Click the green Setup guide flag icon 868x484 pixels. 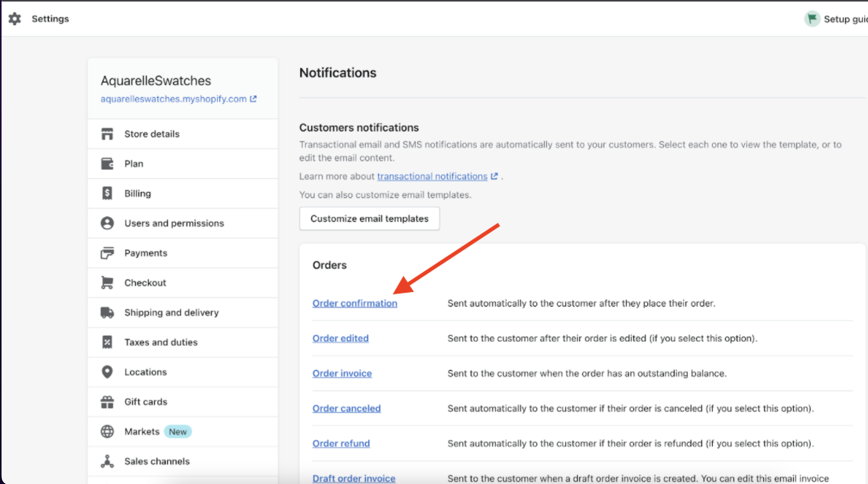click(x=812, y=19)
